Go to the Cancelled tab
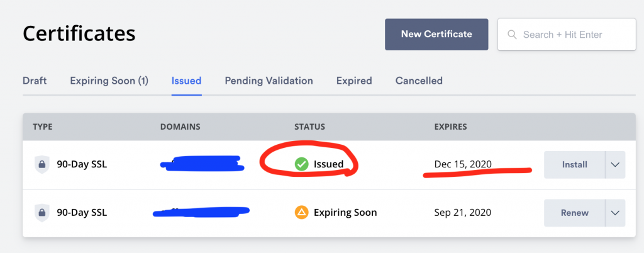The height and width of the screenshot is (253, 644). tap(419, 81)
